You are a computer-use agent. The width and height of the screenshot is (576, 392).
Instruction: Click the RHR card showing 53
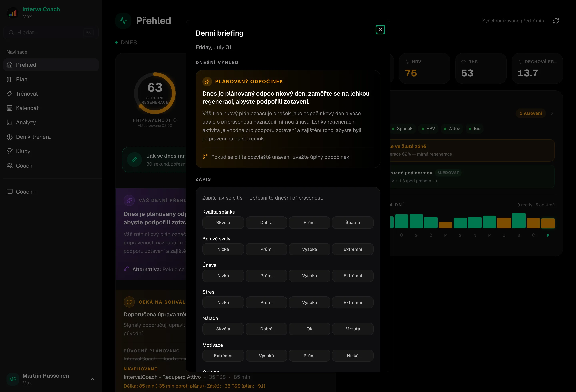481,68
